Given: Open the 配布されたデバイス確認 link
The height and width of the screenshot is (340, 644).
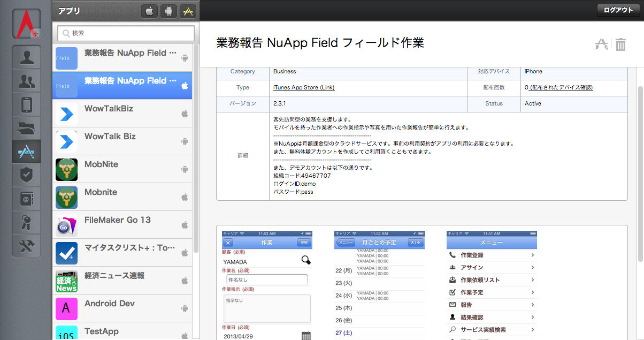Looking at the screenshot, I should tap(561, 87).
